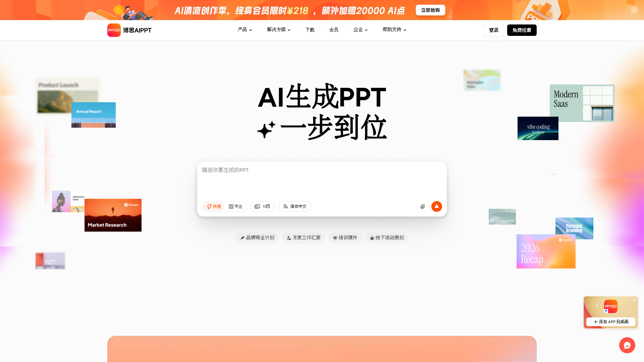Click the 立即抢购 banner button

click(x=430, y=10)
